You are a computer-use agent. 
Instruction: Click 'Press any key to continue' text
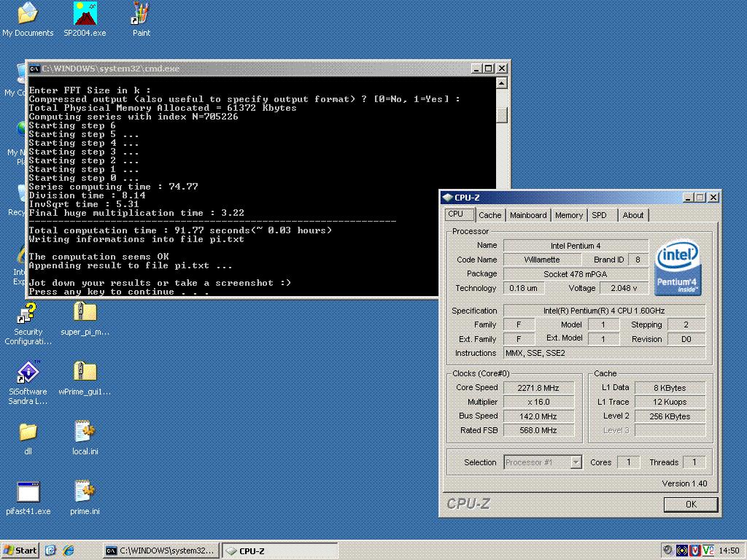[119, 292]
